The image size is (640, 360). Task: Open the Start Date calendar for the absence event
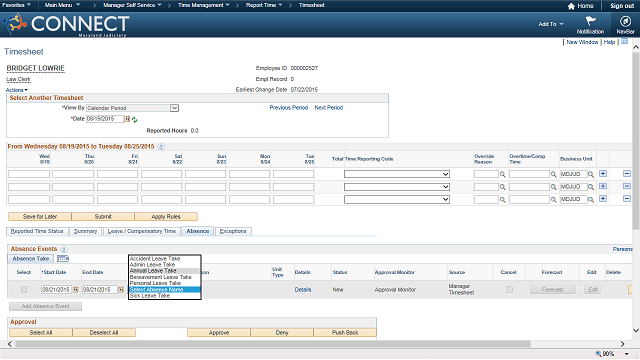click(x=76, y=290)
